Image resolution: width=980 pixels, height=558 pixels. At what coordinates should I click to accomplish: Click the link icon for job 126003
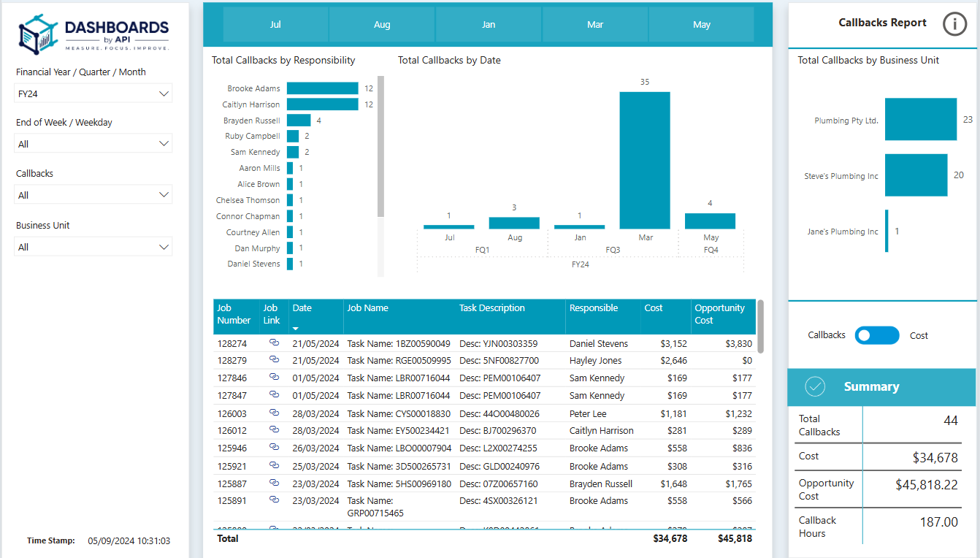(x=274, y=413)
